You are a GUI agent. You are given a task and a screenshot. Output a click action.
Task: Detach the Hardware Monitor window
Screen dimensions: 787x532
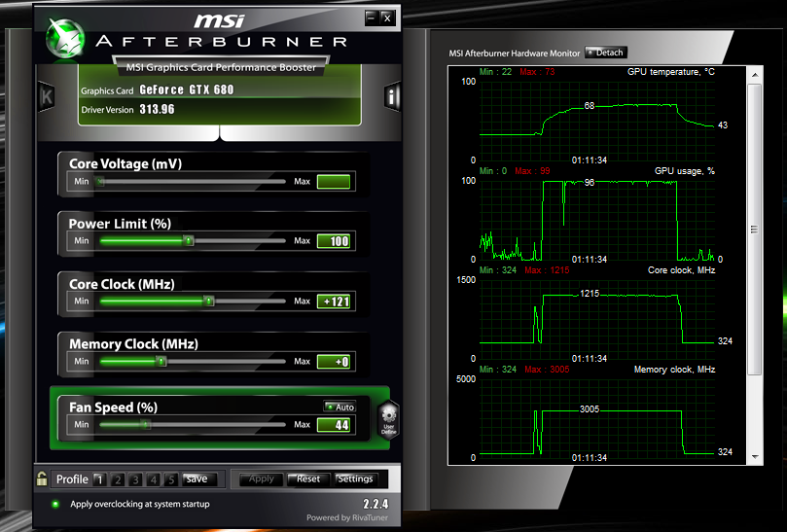[x=605, y=53]
